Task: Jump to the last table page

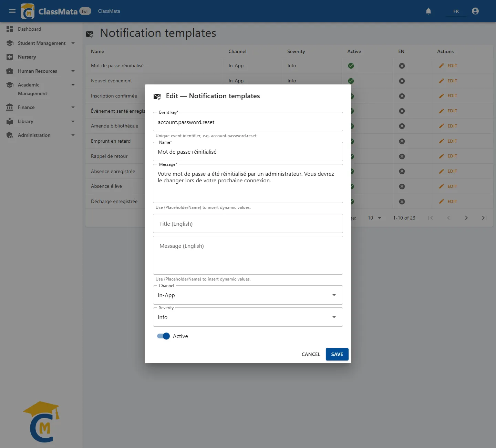Action: coord(484,218)
